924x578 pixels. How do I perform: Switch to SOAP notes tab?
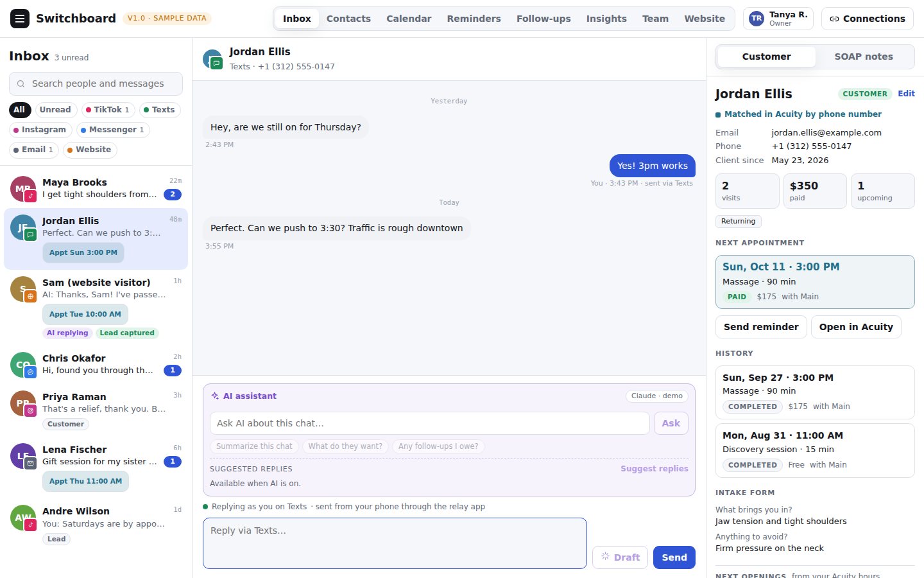pyautogui.click(x=864, y=57)
